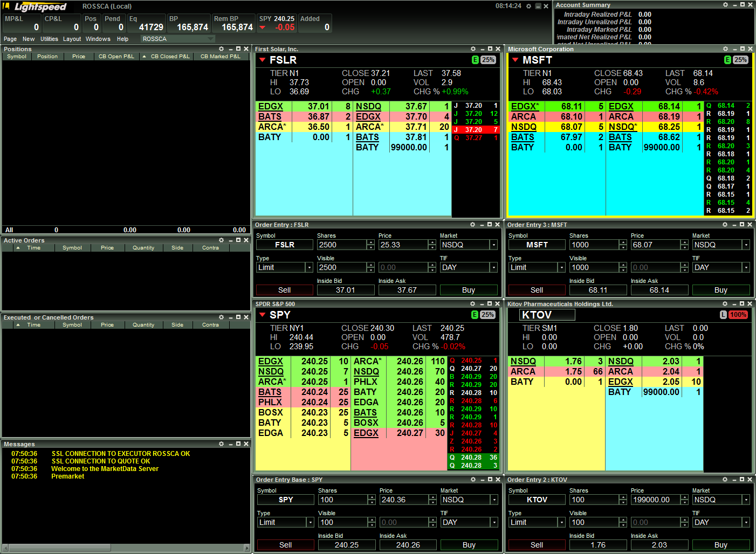Click the Quantity column in Executed Orders
Image resolution: width=756 pixels, height=554 pixels.
(x=143, y=325)
